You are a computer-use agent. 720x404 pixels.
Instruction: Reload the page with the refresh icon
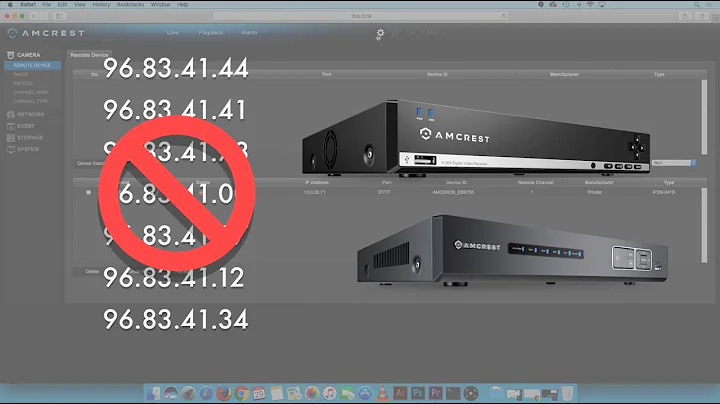[504, 16]
